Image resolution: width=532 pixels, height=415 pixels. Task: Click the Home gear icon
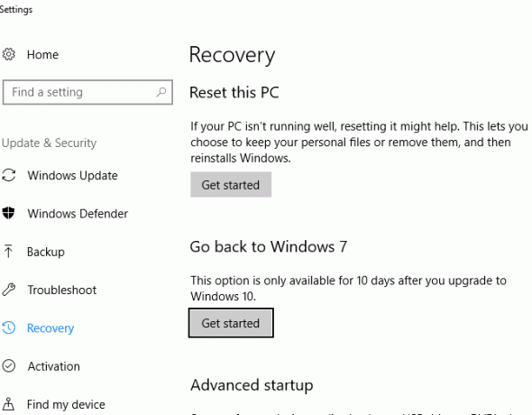pyautogui.click(x=8, y=54)
